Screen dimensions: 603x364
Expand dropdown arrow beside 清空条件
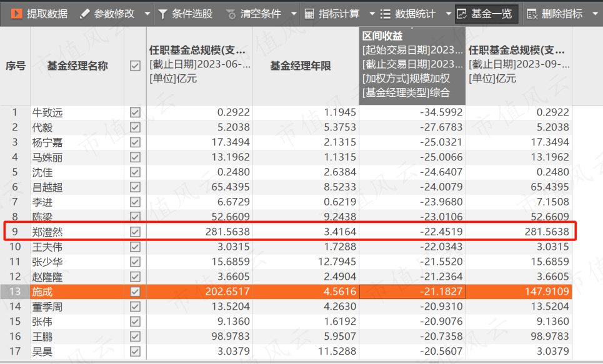point(294,13)
